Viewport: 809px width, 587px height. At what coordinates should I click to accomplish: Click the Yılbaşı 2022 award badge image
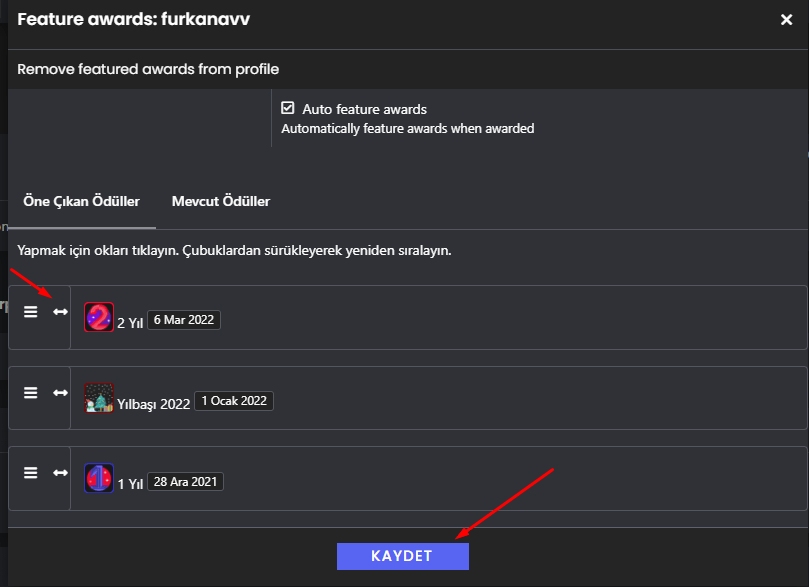(x=99, y=398)
